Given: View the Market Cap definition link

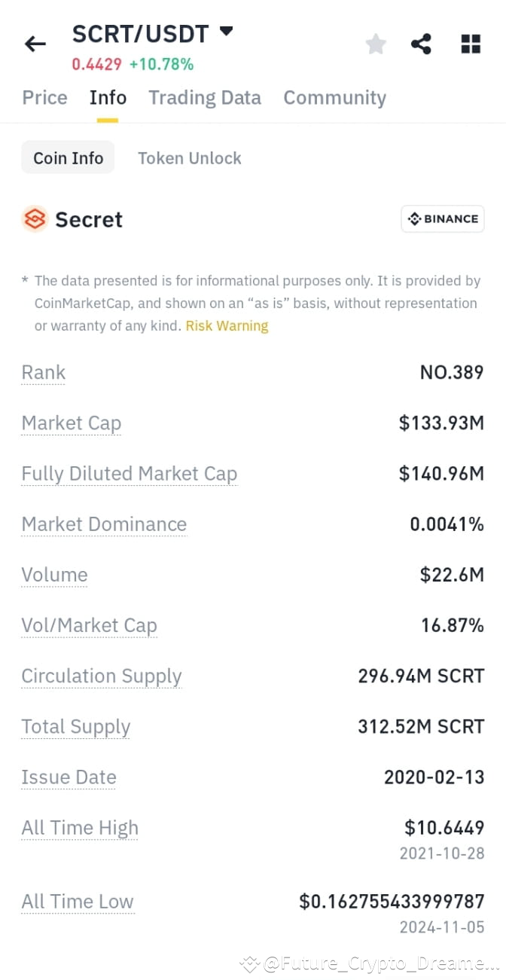Looking at the screenshot, I should (71, 423).
